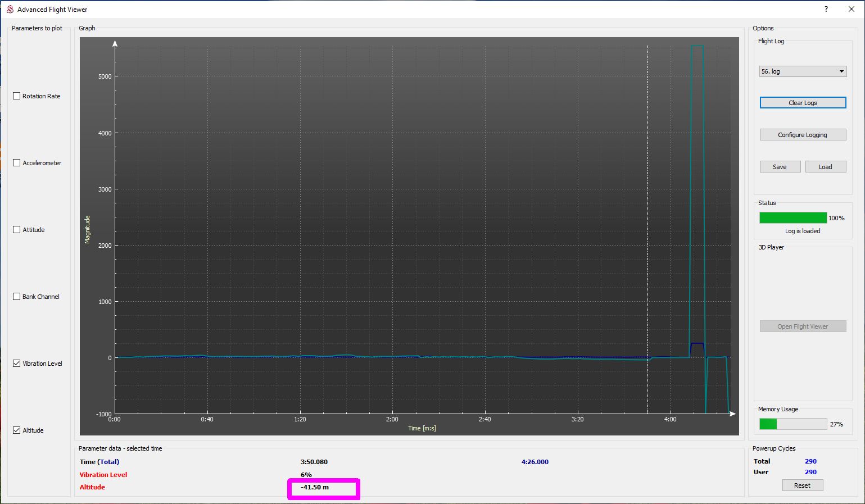Click the Memory Usage bar
This screenshot has height=504, width=865.
point(792,424)
